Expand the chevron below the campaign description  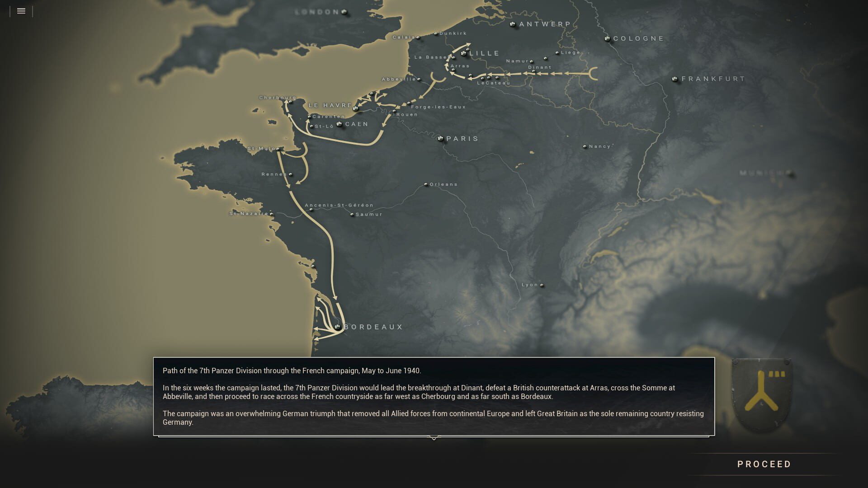pyautogui.click(x=434, y=438)
